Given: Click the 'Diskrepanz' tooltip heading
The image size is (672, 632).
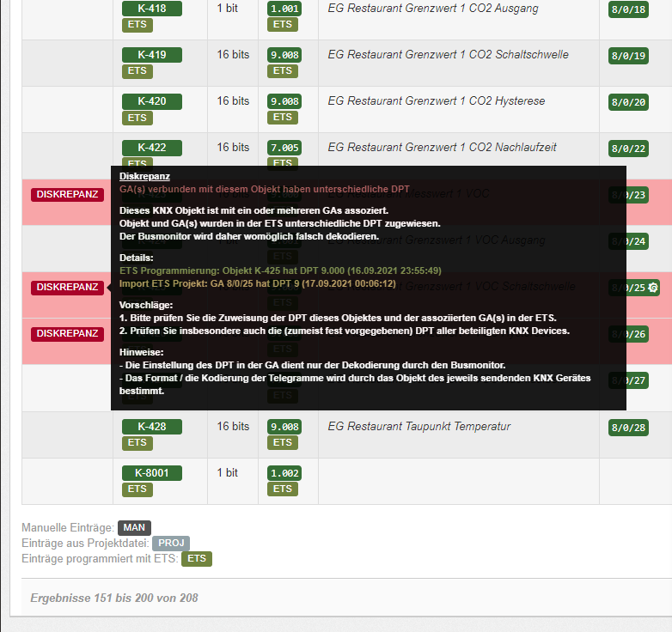Looking at the screenshot, I should tap(144, 176).
